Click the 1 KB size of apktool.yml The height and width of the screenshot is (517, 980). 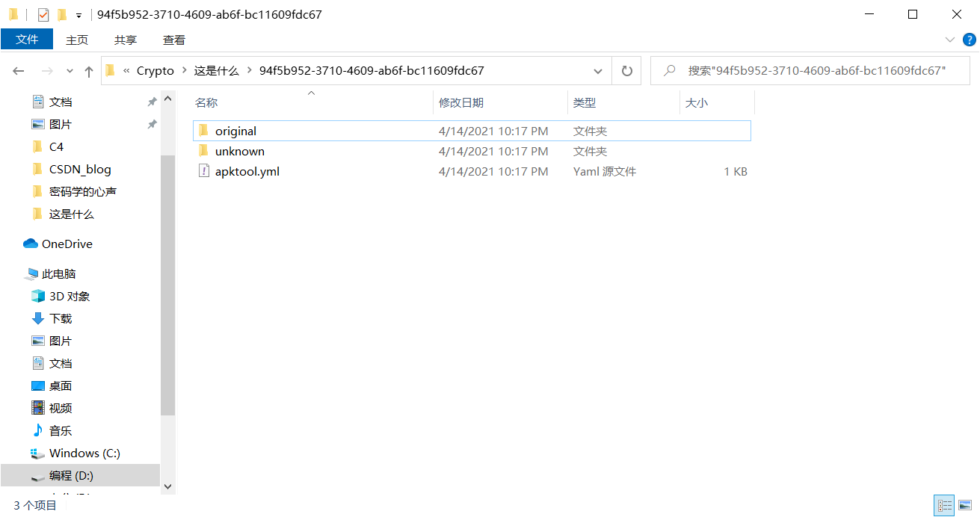tap(735, 171)
